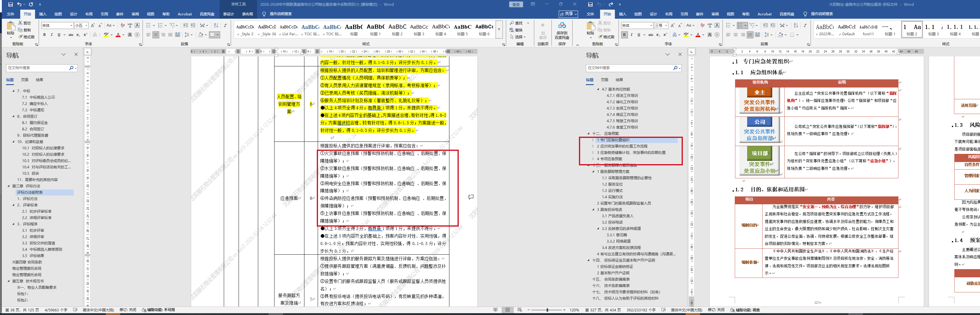Collapse the 十二、应急预案 node in right navigation
This screenshot has height=315, width=980.
588,134
